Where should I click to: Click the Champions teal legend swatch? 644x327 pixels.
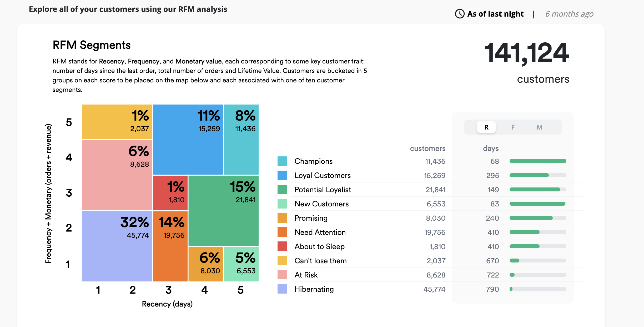(282, 161)
